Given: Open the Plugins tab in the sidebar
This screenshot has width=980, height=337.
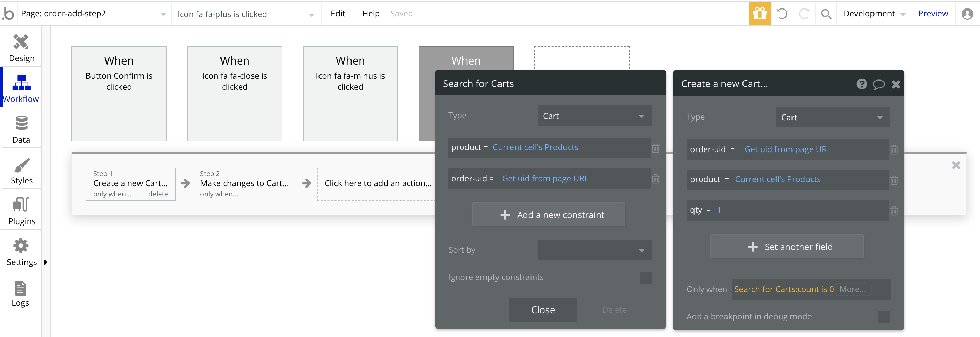Looking at the screenshot, I should click(21, 211).
